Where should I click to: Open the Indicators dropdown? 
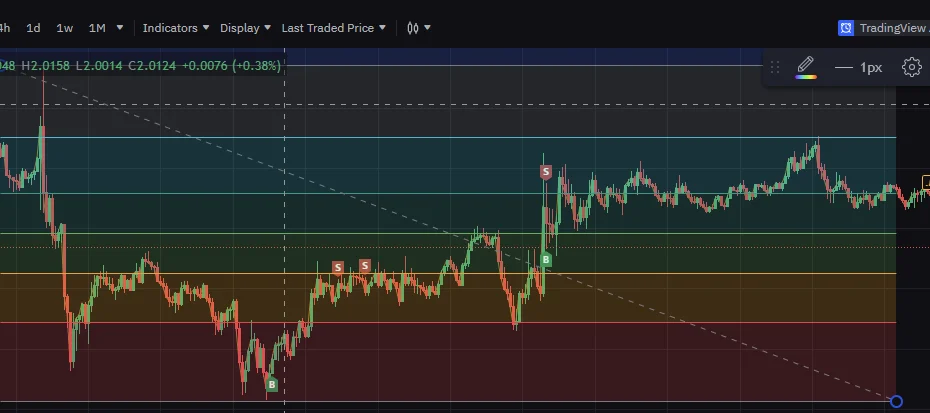point(176,28)
